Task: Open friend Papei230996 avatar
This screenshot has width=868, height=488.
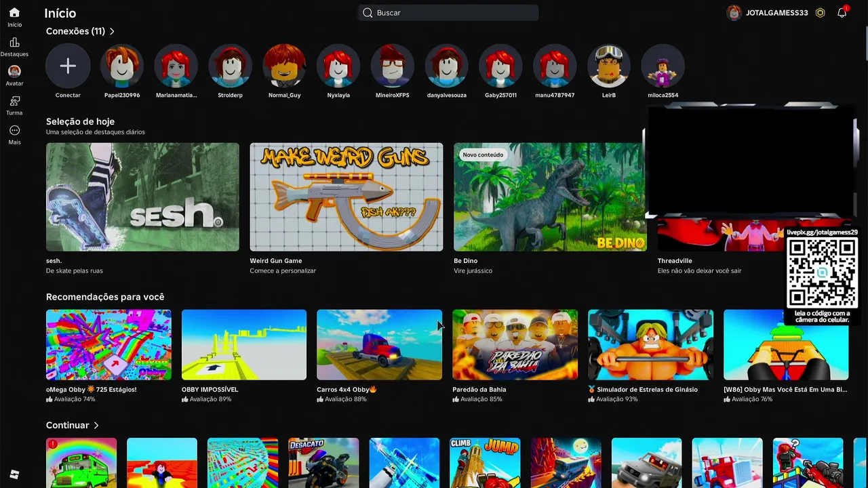Action: (122, 66)
